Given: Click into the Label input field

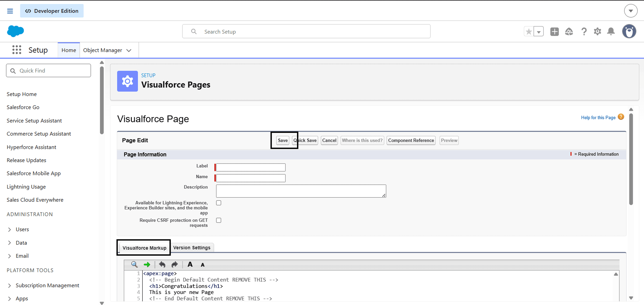Looking at the screenshot, I should pyautogui.click(x=251, y=167).
